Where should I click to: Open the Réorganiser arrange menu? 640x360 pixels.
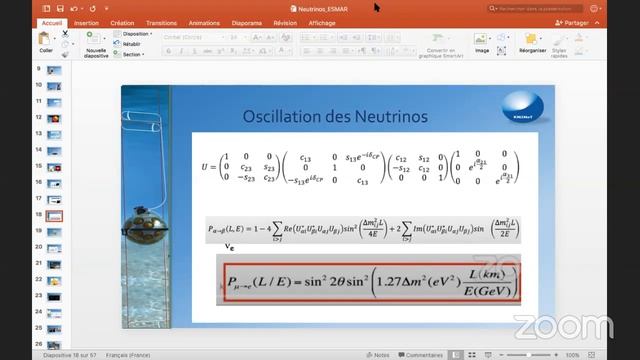532,43
